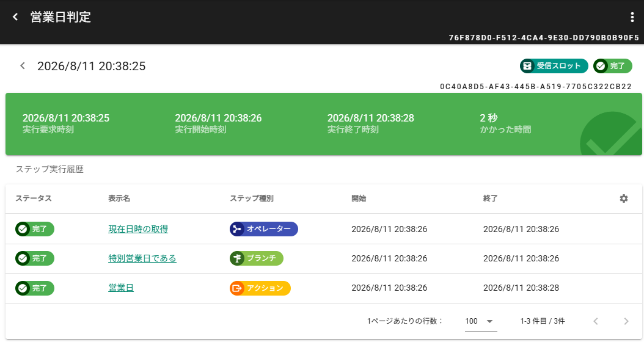Click the オペレーター step type chip

tap(263, 229)
